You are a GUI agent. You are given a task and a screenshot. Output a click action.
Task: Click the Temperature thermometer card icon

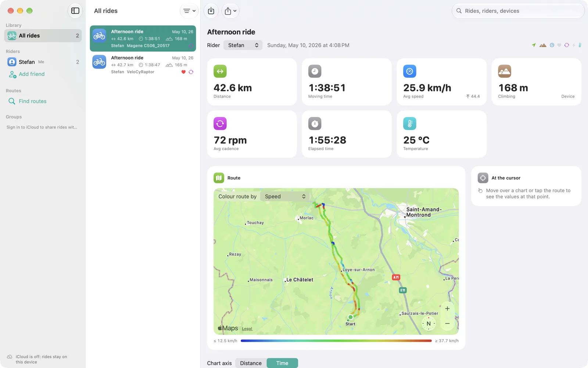[x=410, y=124]
